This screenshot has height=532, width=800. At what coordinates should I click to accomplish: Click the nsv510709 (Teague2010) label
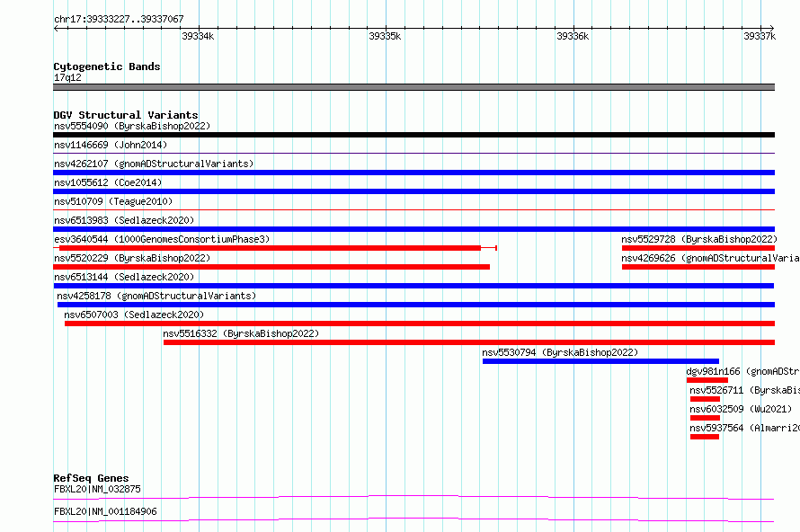(113, 201)
